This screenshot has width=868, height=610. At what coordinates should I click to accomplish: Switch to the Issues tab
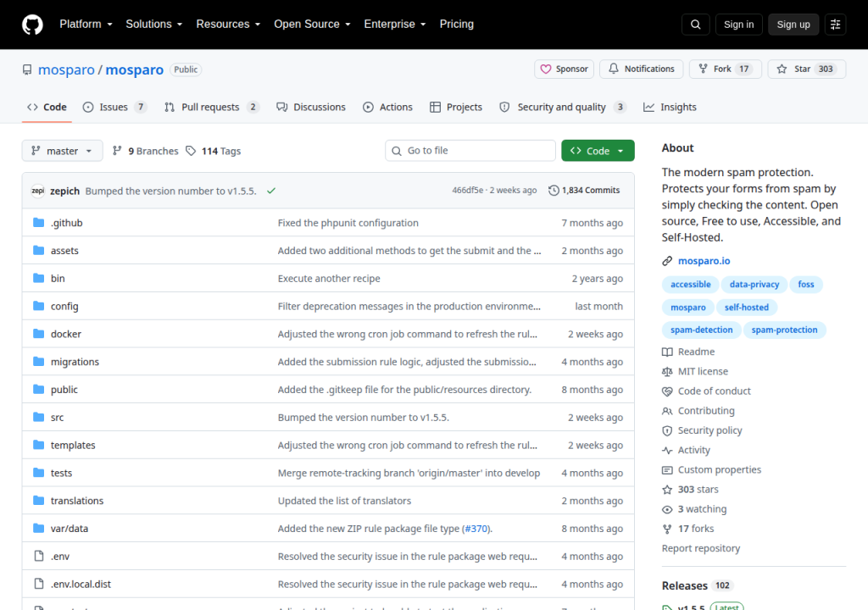[114, 107]
